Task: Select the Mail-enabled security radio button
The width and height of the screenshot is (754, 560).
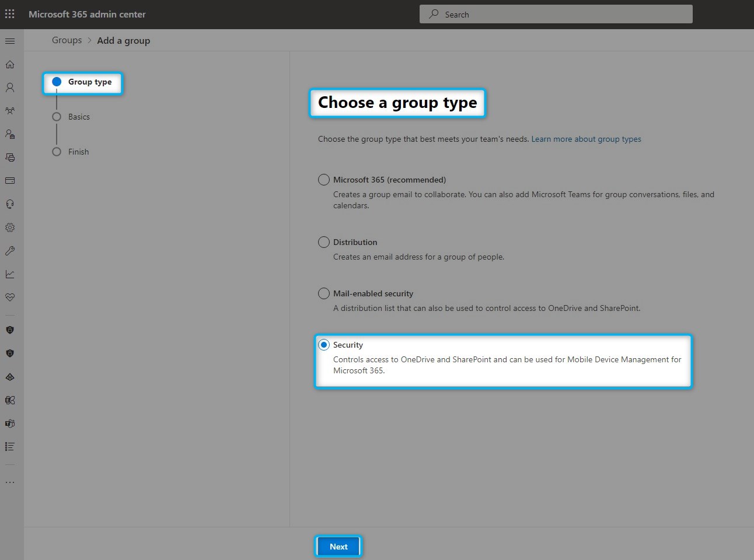Action: 324,293
